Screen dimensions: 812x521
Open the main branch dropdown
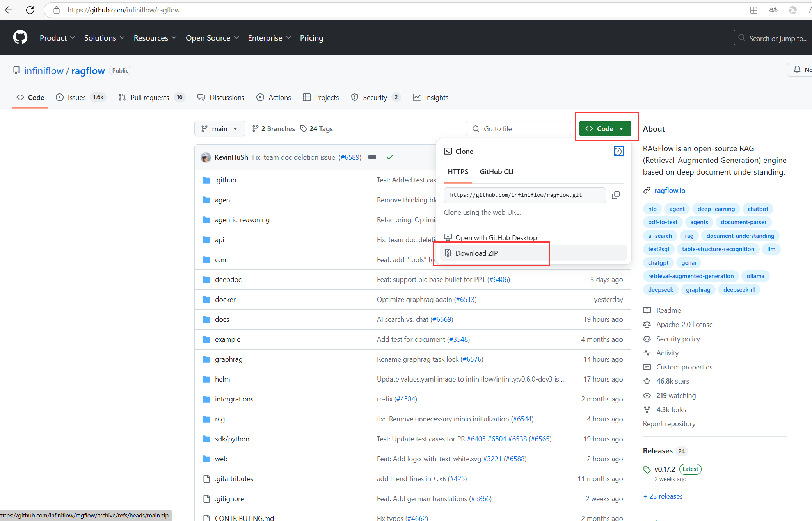(219, 128)
